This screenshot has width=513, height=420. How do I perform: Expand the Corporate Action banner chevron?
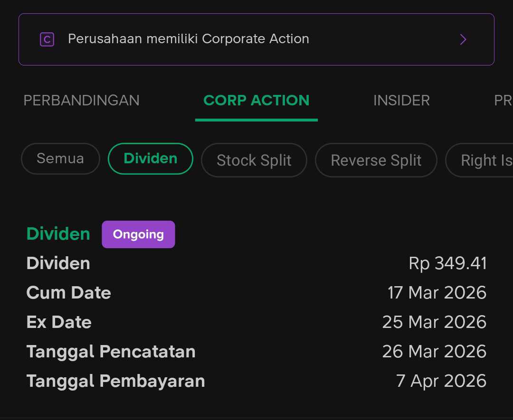(463, 39)
